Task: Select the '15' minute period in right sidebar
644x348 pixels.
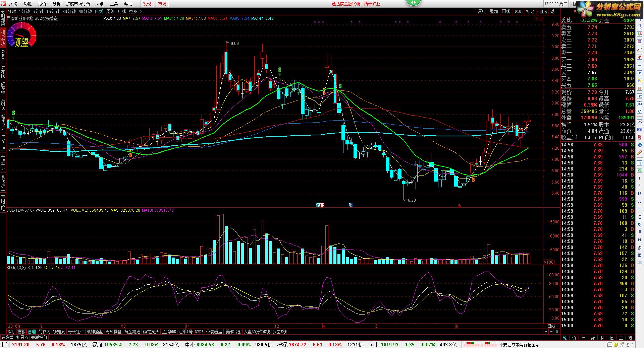Action: (x=639, y=194)
